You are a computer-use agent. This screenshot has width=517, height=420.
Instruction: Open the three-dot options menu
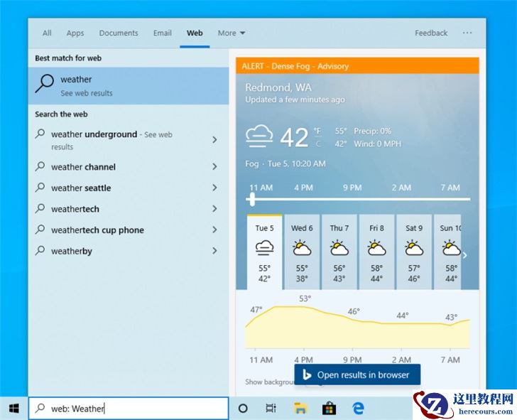coord(467,33)
